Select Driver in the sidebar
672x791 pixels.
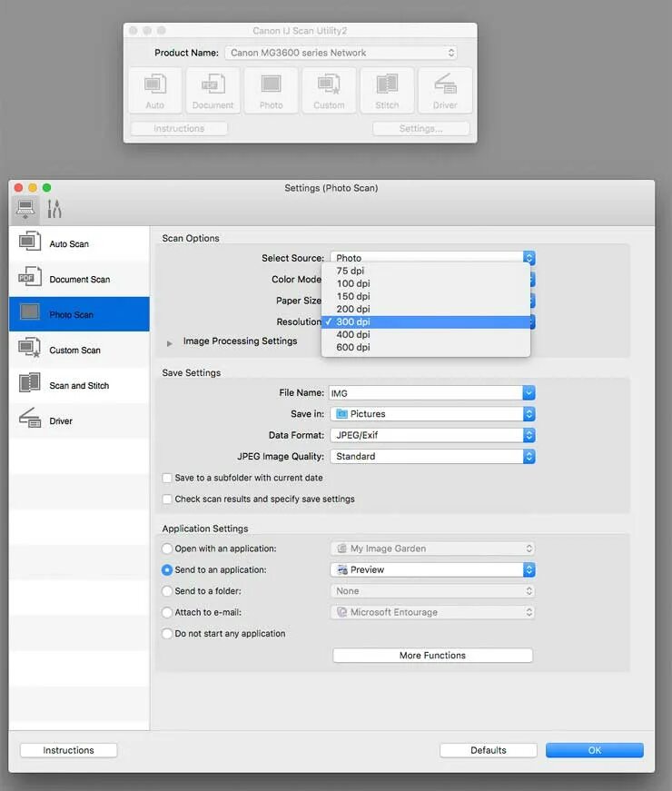79,420
